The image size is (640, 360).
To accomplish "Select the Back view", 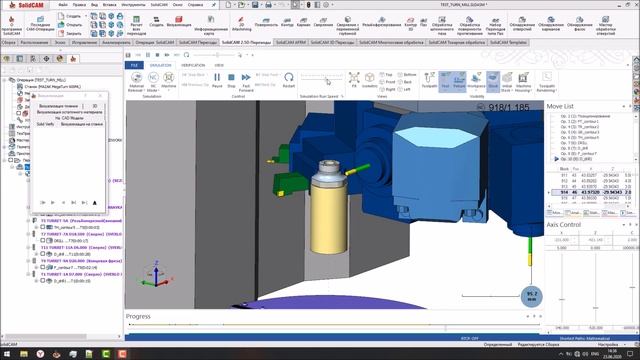I will pyautogui.click(x=404, y=82).
